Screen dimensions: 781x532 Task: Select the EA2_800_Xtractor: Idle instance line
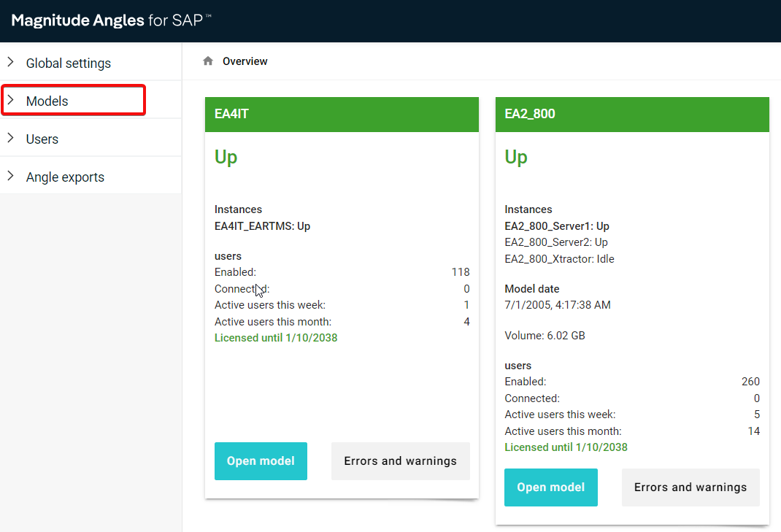tap(559, 259)
